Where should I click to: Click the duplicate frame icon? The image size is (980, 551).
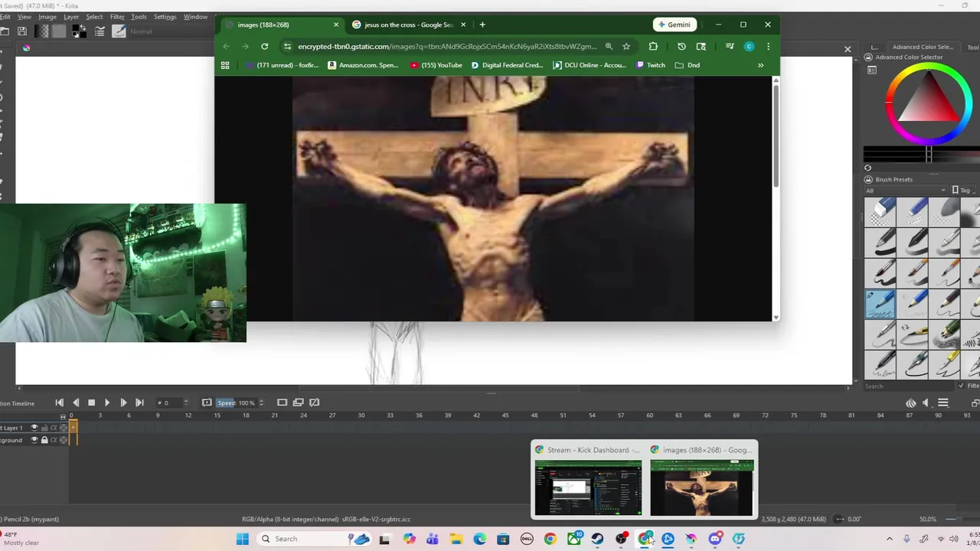(x=298, y=403)
